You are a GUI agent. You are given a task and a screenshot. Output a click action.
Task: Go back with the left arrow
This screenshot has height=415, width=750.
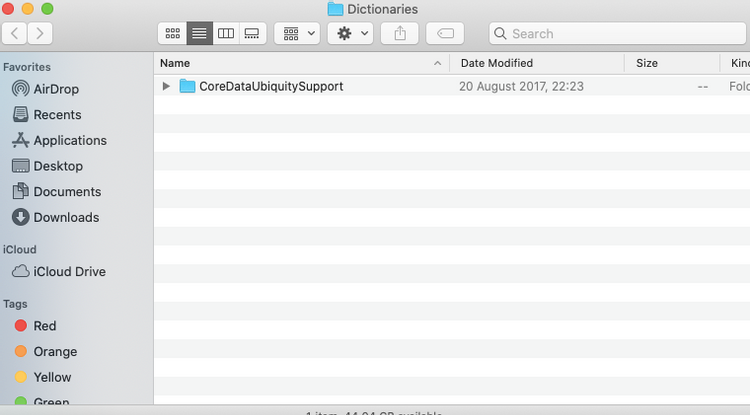pos(15,33)
